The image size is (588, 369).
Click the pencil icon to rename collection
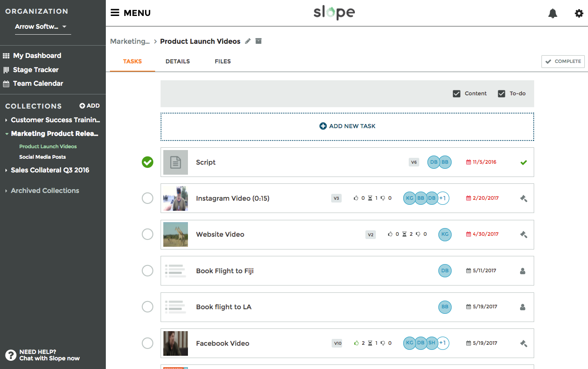tap(248, 41)
